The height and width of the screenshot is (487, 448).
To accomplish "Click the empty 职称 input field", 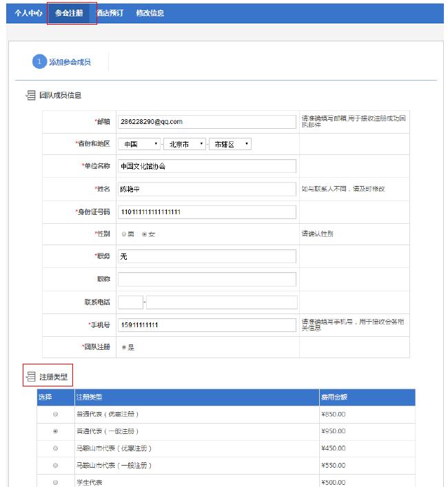I will coord(207,279).
